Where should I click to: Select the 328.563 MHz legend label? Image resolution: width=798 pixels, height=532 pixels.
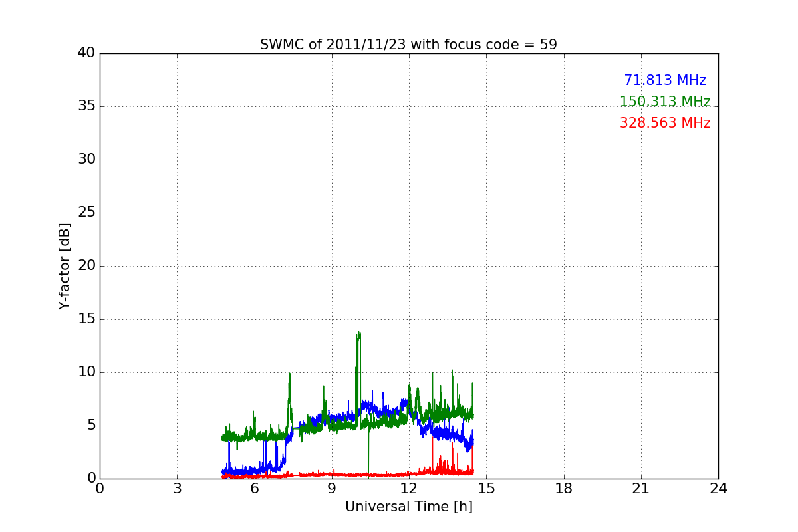pos(665,123)
